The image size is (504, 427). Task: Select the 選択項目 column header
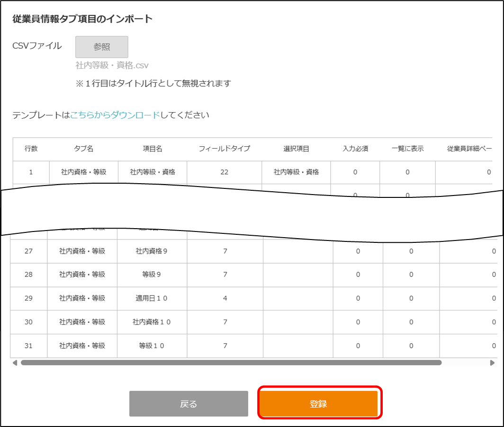[296, 149]
